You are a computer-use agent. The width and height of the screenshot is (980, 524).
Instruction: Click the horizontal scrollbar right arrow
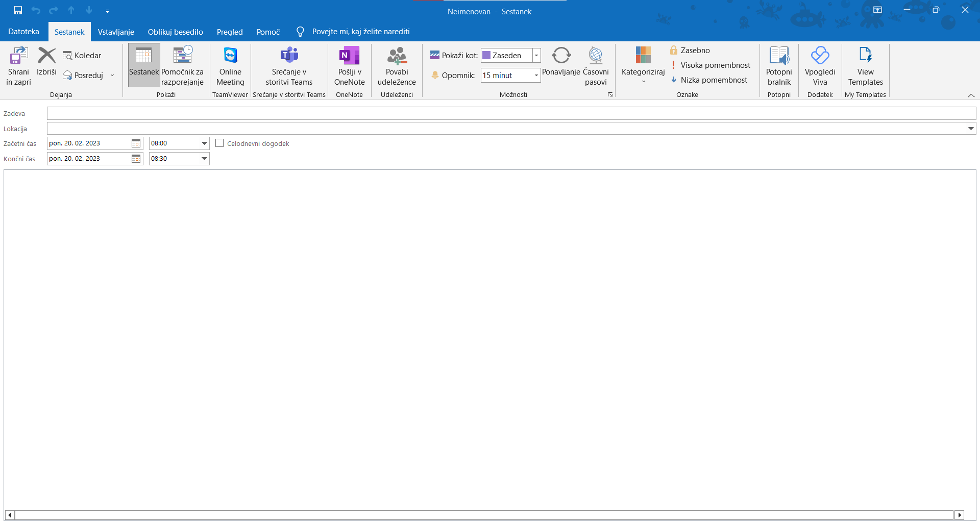pyautogui.click(x=960, y=515)
